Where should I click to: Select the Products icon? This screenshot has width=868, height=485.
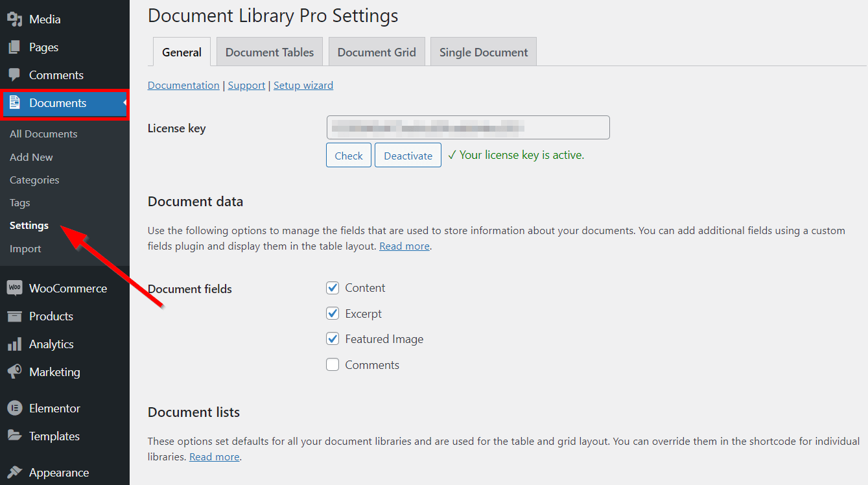click(x=14, y=316)
